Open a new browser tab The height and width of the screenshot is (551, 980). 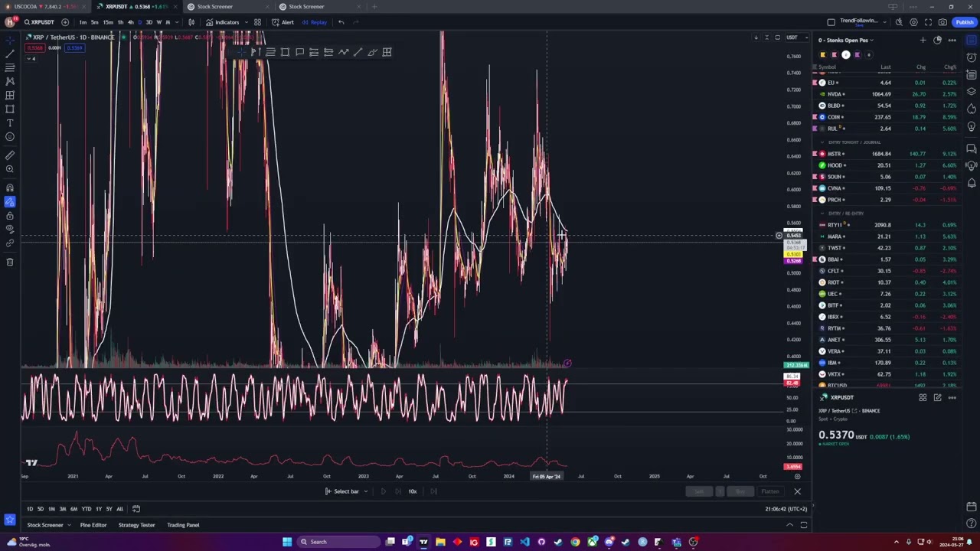coord(374,6)
